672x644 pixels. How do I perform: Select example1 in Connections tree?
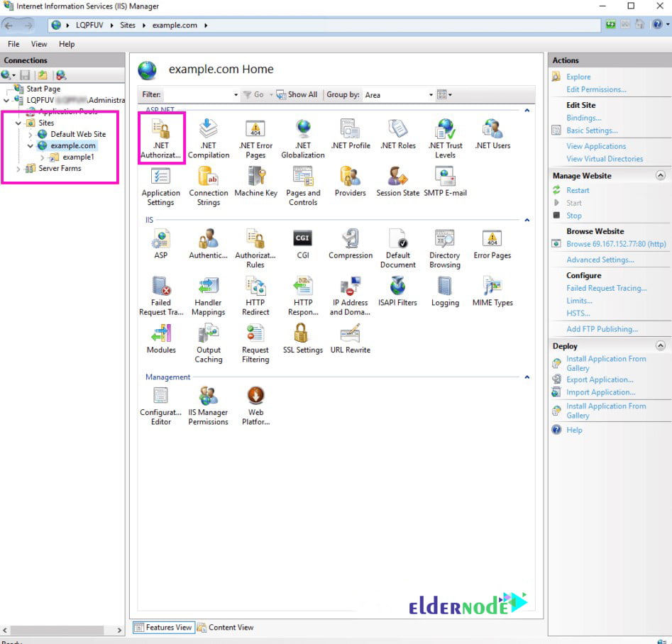(x=78, y=157)
